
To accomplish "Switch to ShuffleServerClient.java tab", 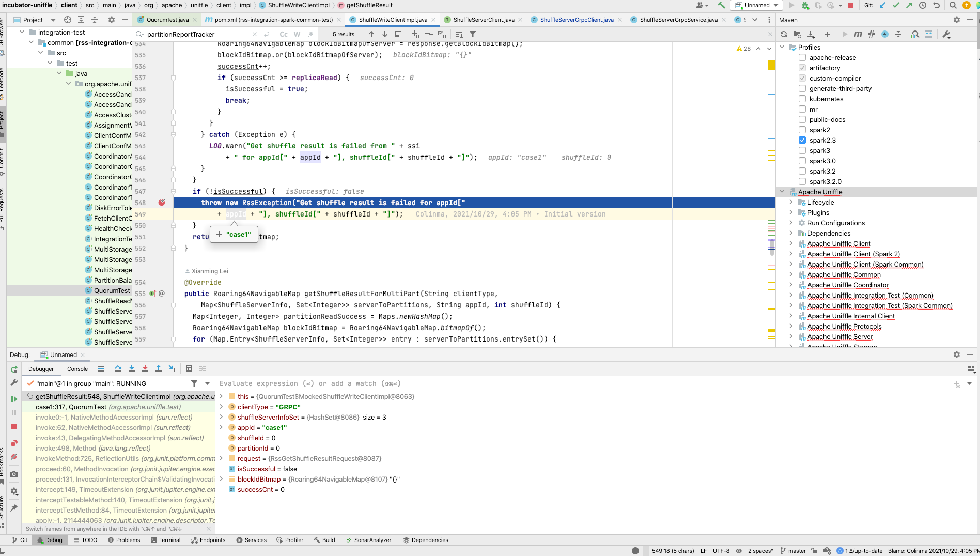I will click(484, 20).
